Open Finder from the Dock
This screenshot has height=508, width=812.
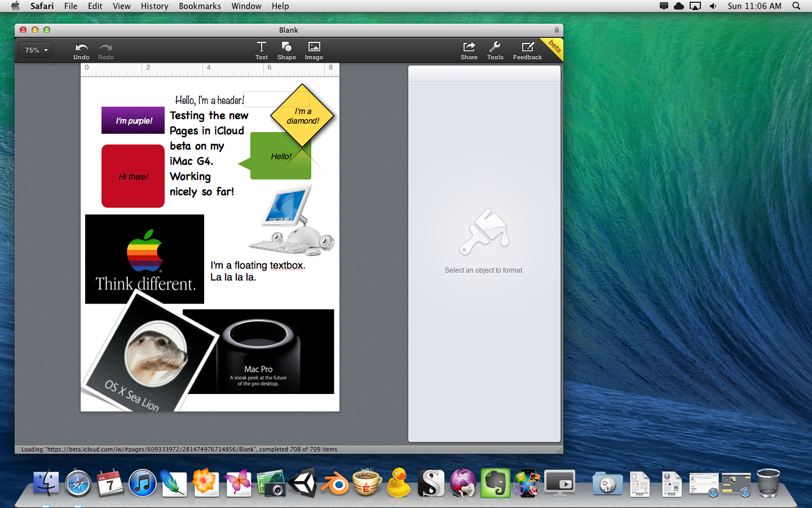[46, 483]
